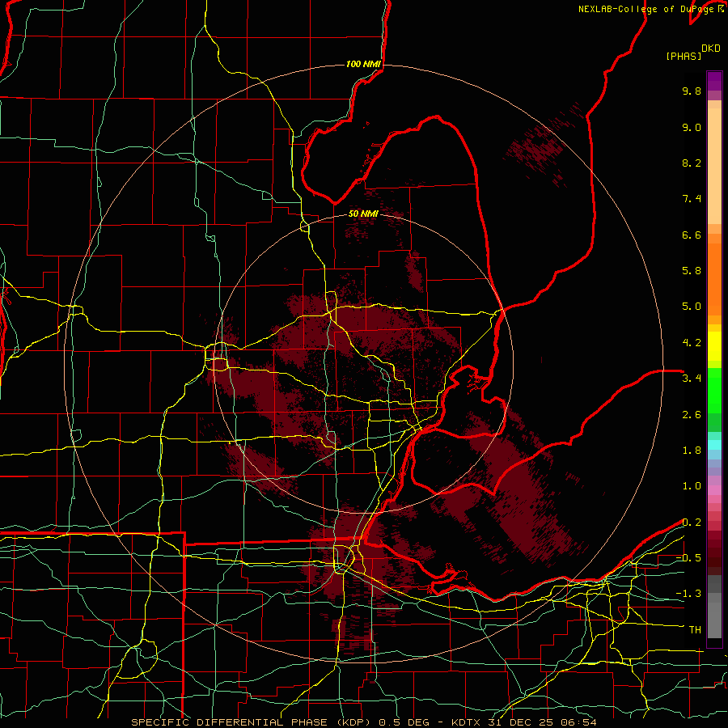The width and height of the screenshot is (728, 728).
Task: Click the DKD units label above the legend
Action: point(711,49)
